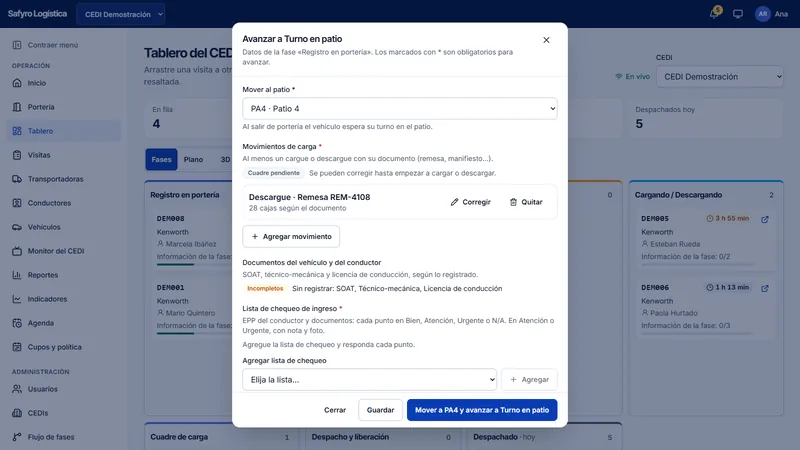Click the Despacho y liberación column header
The height and width of the screenshot is (450, 800).
350,437
